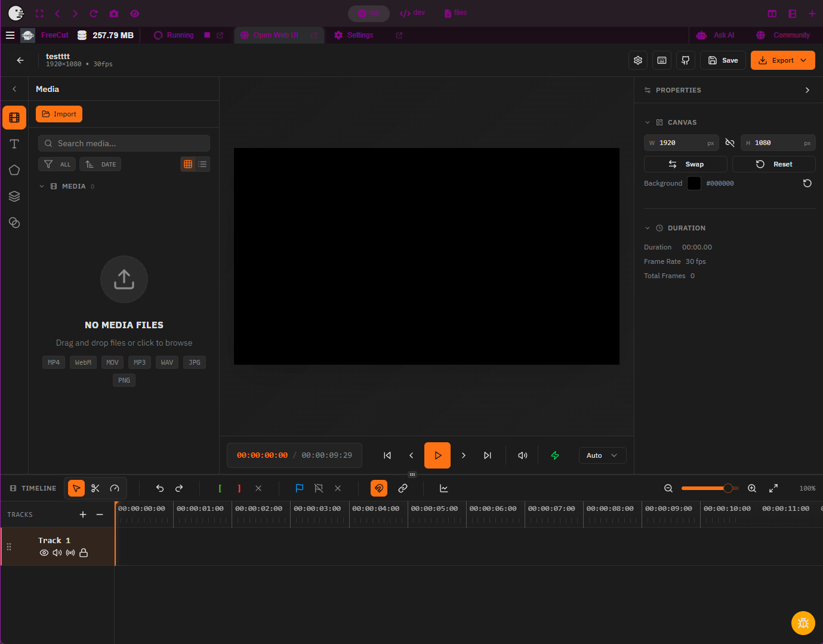Open the Shapes panel pentagon icon
This screenshot has height=644, width=823.
[14, 170]
